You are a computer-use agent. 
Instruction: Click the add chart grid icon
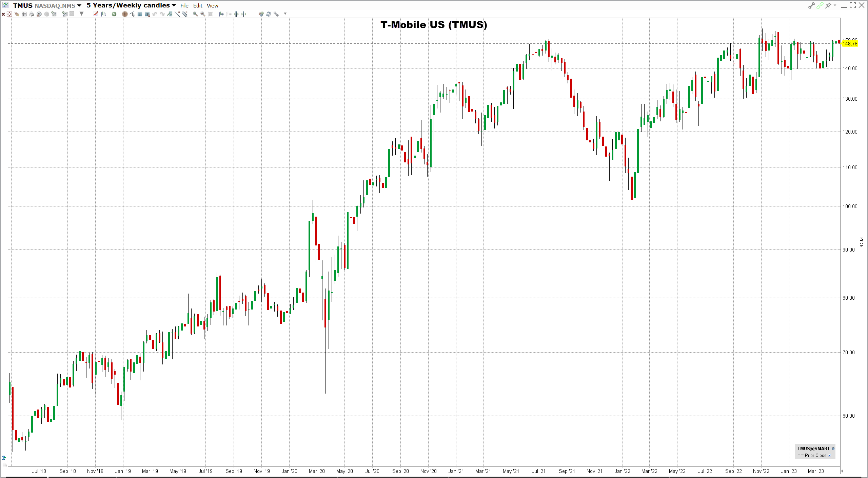tap(54, 14)
